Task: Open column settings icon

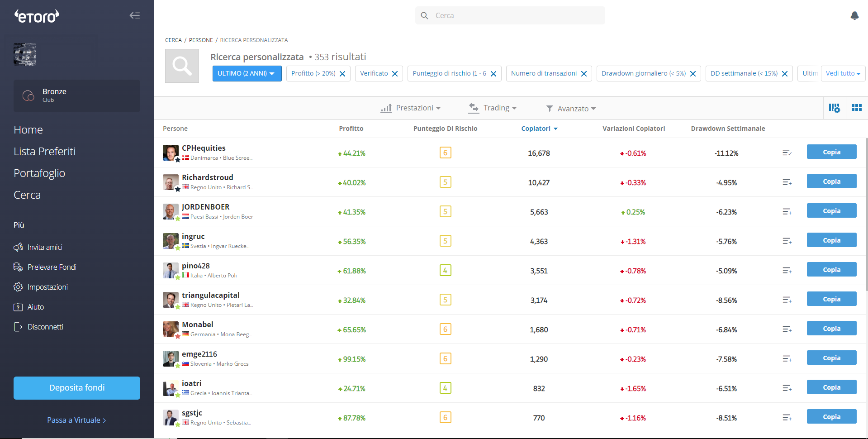Action: pyautogui.click(x=834, y=108)
